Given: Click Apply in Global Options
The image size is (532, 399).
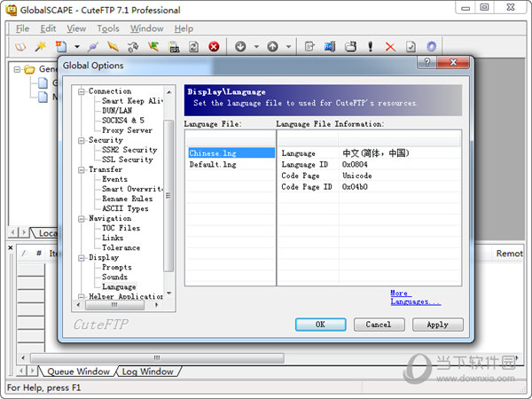Looking at the screenshot, I should [x=438, y=325].
